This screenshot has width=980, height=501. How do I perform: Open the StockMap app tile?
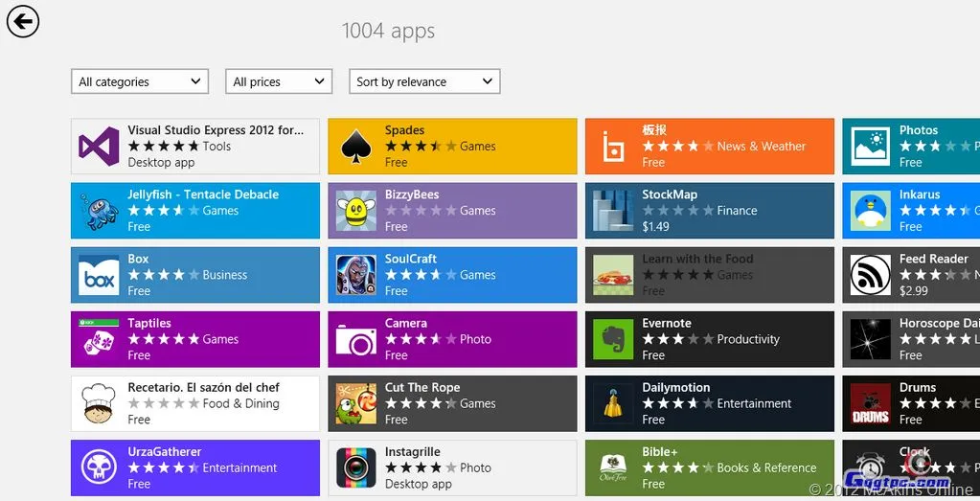click(x=709, y=211)
